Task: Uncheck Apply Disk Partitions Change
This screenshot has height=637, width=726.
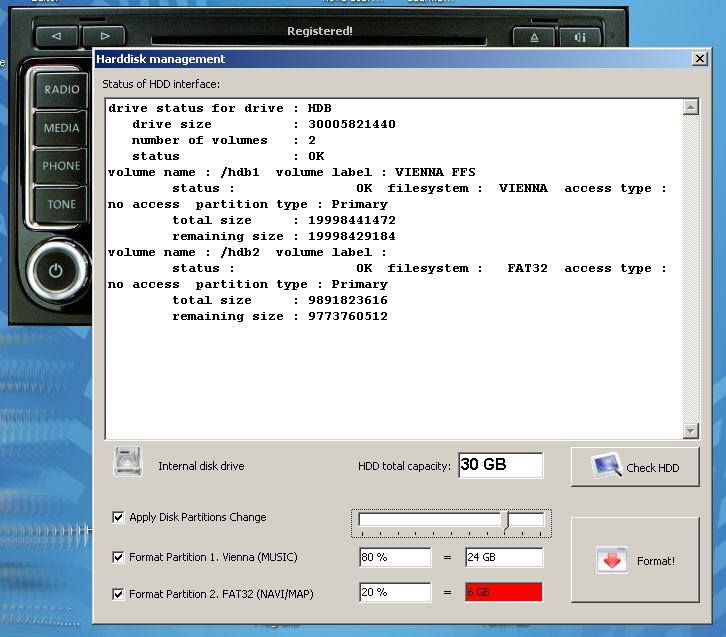Action: point(119,517)
